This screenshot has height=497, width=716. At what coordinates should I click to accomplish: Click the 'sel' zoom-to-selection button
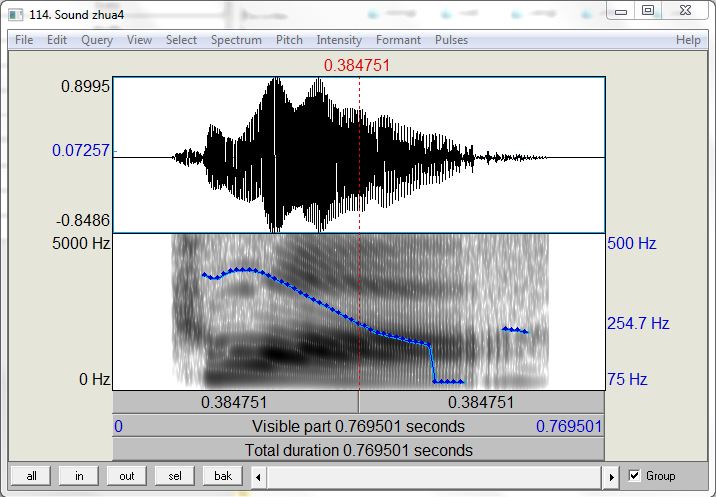(x=174, y=476)
